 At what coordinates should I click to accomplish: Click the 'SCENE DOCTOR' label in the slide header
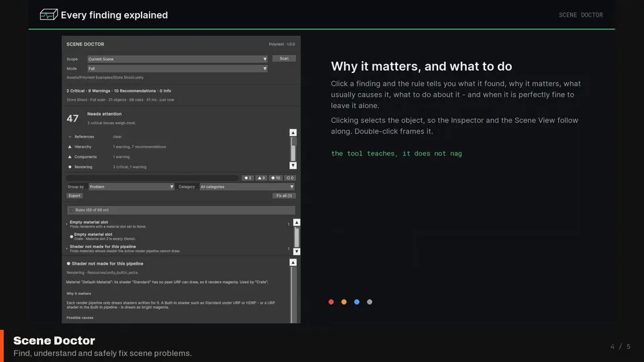[581, 15]
